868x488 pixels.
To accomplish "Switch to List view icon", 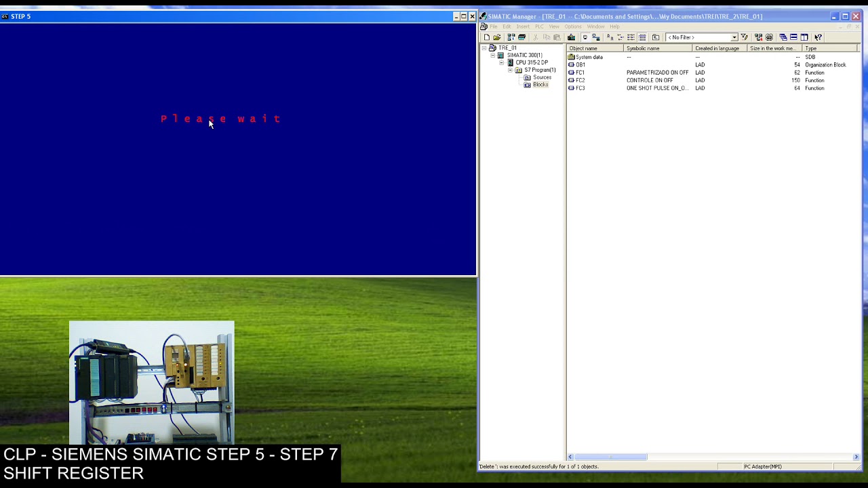I will (631, 37).
